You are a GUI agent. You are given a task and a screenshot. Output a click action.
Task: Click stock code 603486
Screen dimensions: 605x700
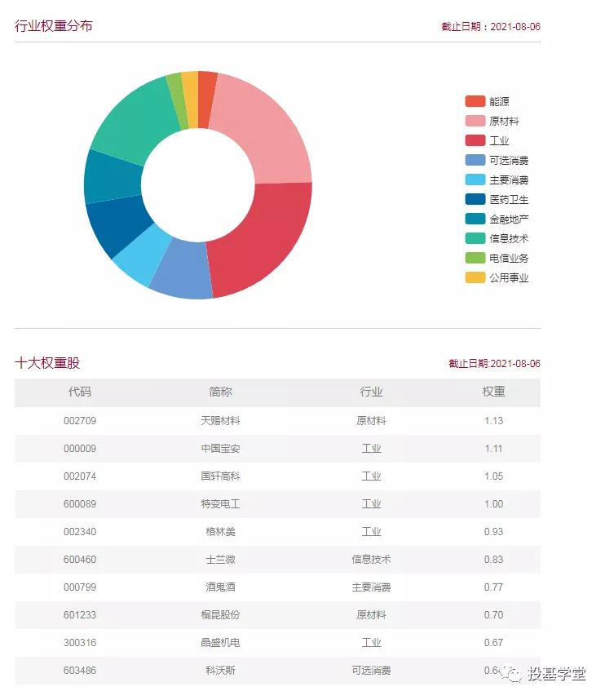coord(80,670)
